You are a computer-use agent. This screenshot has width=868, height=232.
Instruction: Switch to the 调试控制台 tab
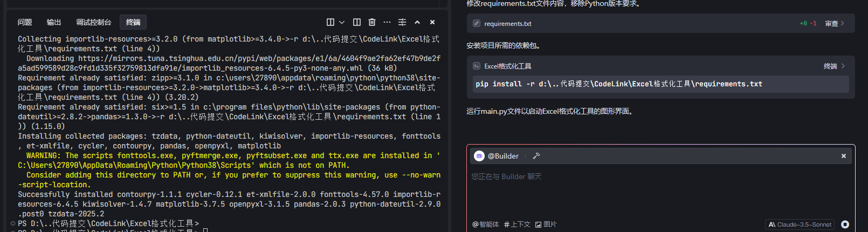(x=93, y=22)
